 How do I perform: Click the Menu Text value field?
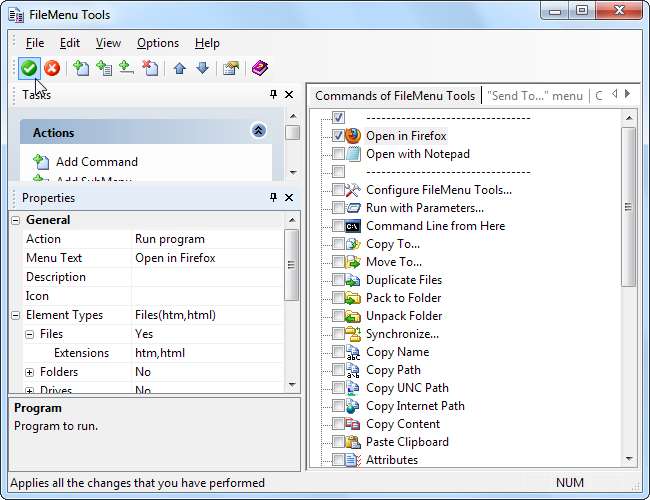click(x=208, y=258)
